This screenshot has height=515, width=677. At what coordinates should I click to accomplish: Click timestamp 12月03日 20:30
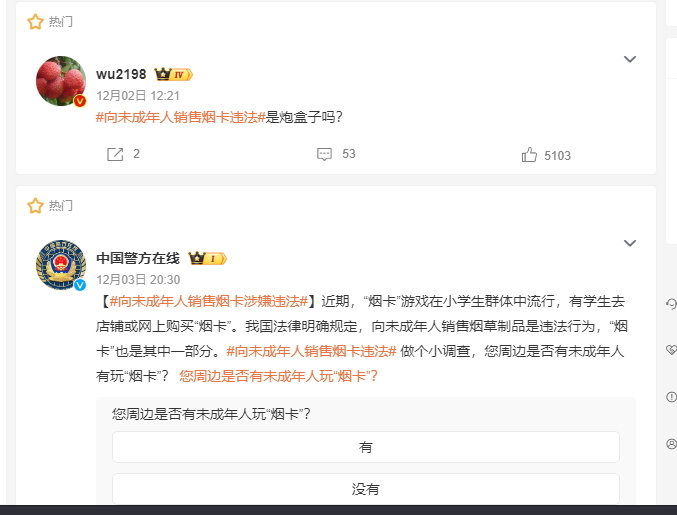138,280
